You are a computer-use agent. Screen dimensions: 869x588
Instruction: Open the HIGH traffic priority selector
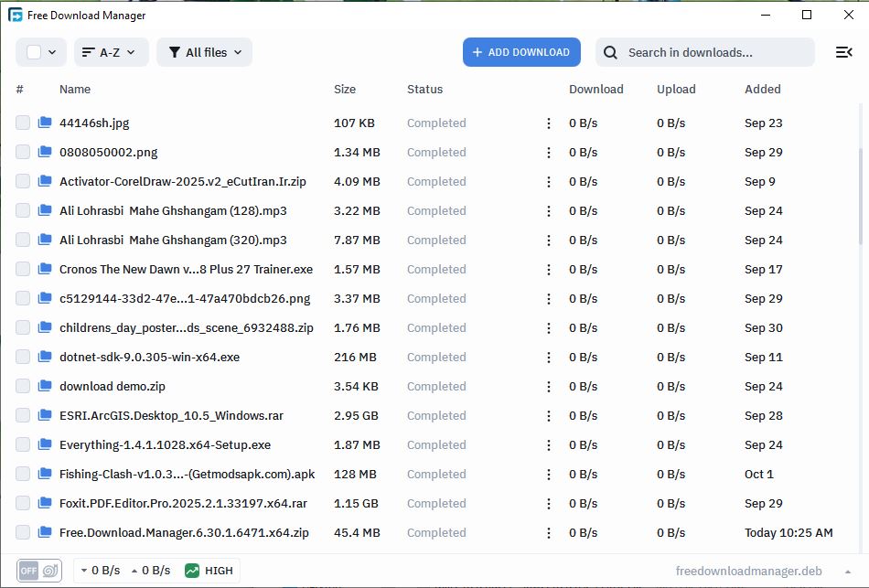click(x=209, y=571)
